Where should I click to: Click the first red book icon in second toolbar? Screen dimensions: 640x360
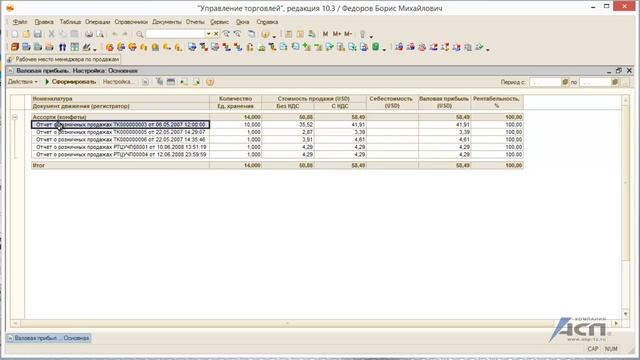click(15, 47)
